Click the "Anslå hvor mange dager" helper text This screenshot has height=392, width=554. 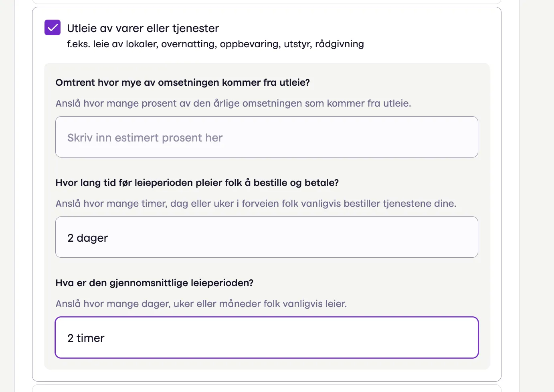pyautogui.click(x=201, y=304)
